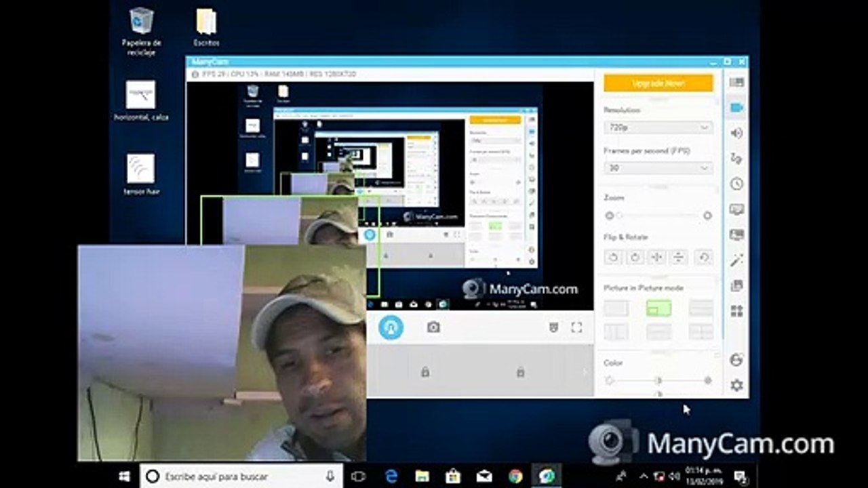Click the taskbar clock and date
This screenshot has height=488, width=868.
tap(703, 476)
